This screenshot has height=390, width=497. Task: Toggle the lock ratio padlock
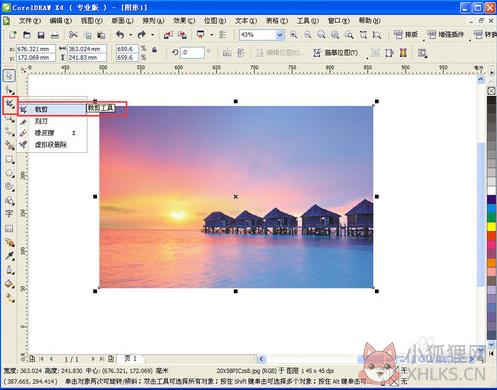coord(154,50)
